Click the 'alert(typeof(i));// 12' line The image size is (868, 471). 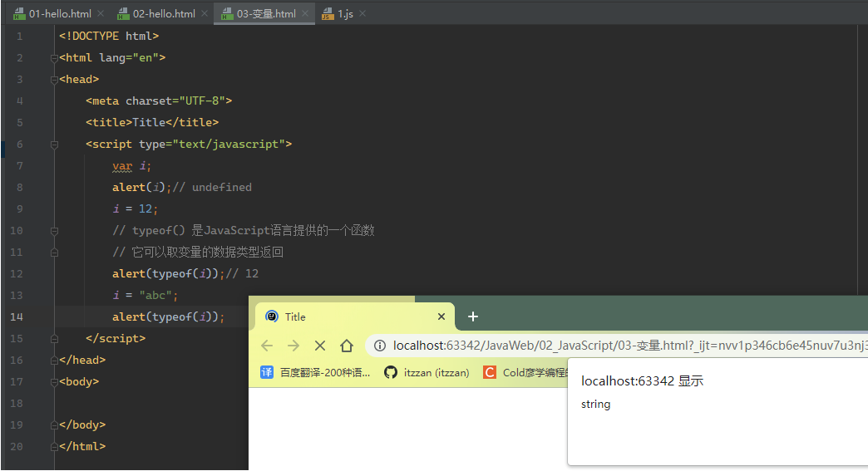click(185, 273)
